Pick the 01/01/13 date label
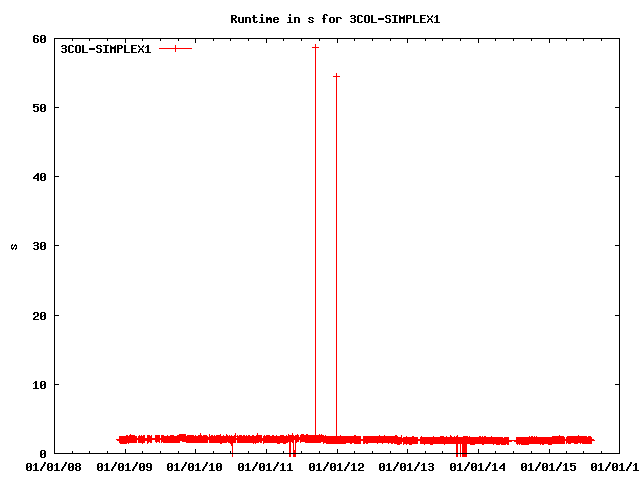Viewport: 640px width, 480px height. coord(408,466)
